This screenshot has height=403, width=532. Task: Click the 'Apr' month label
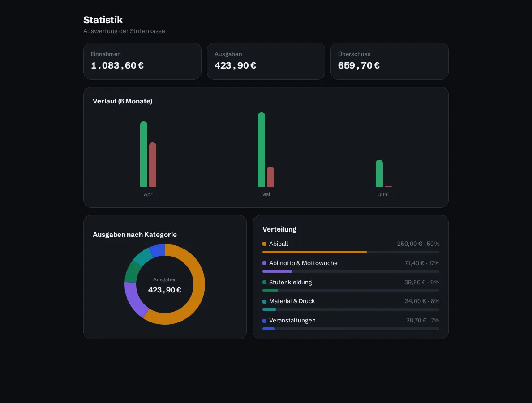[148, 194]
